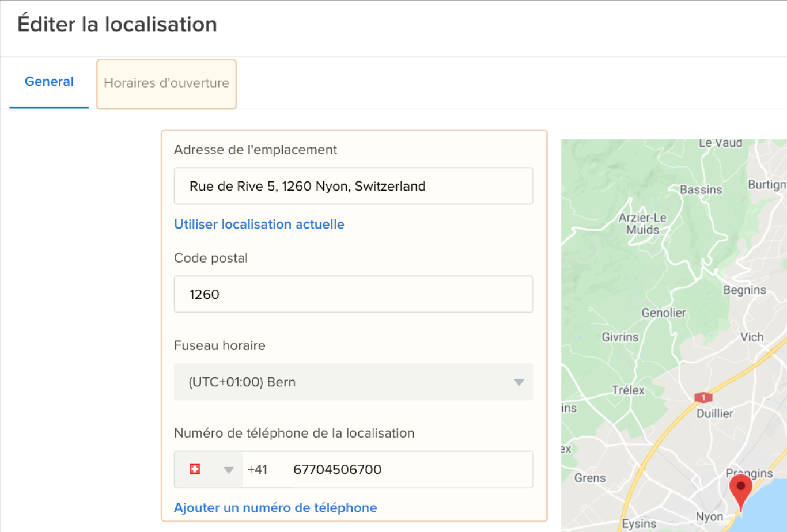Screen dimensions: 787x532
Task: Click the Trélex label on the map
Action: coord(628,390)
